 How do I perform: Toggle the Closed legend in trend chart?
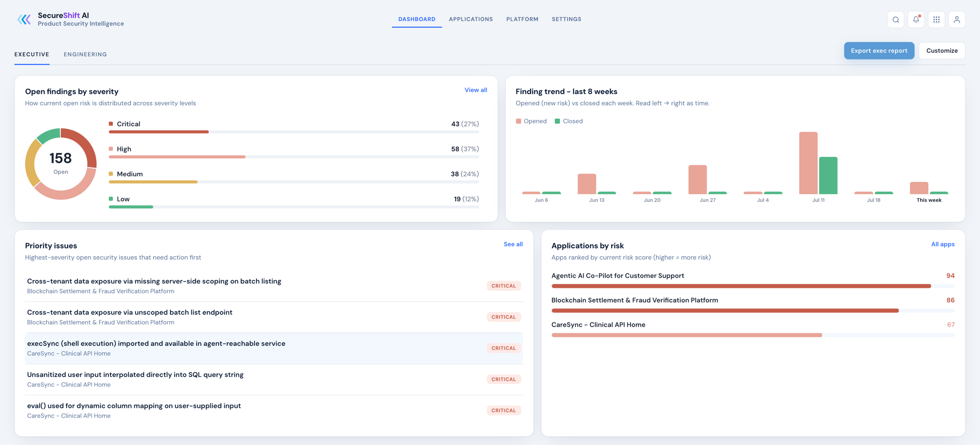click(x=568, y=121)
